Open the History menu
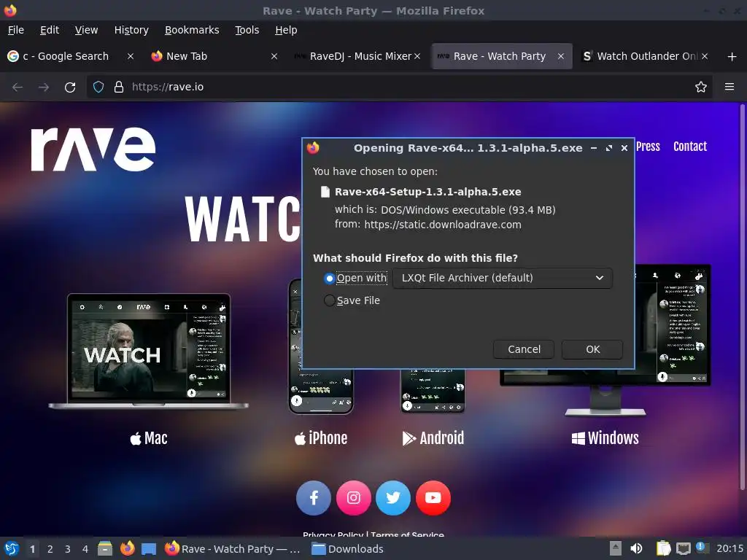This screenshot has height=560, width=747. coord(131,30)
